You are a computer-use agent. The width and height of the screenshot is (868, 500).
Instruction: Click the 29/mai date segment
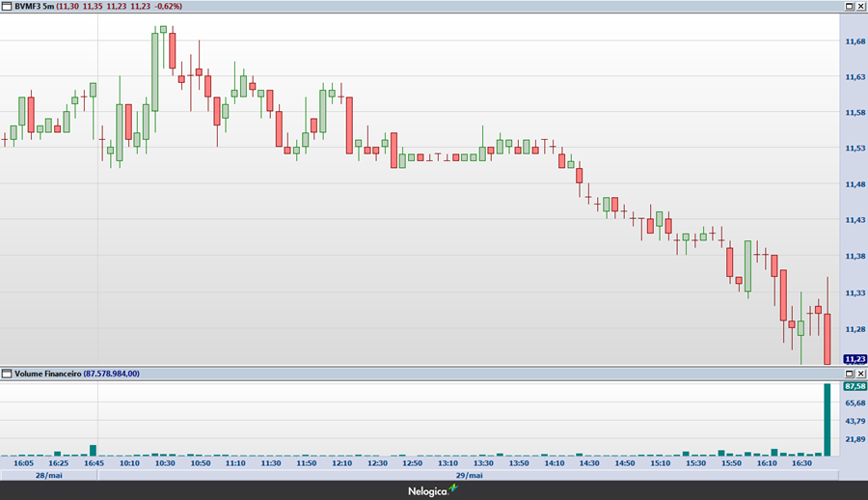468,475
